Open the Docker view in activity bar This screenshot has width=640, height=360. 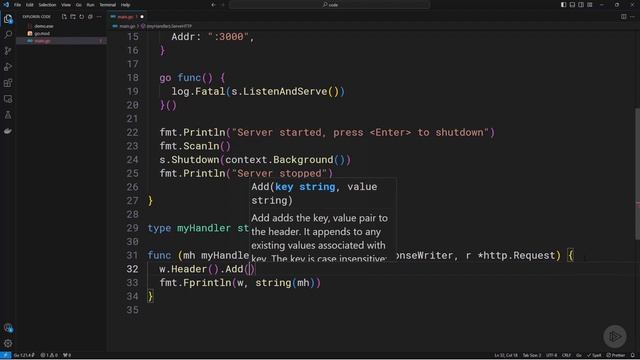(x=8, y=131)
